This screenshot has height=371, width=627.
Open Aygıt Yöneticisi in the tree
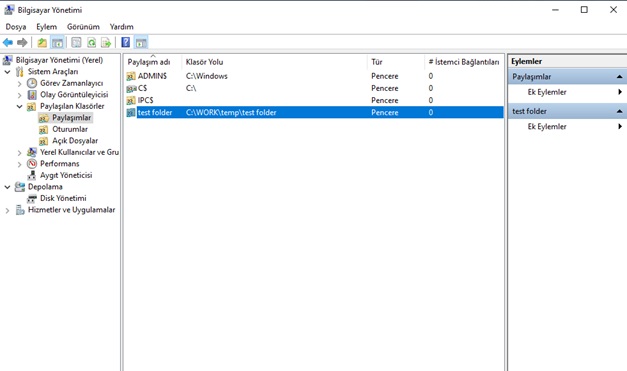pos(66,175)
